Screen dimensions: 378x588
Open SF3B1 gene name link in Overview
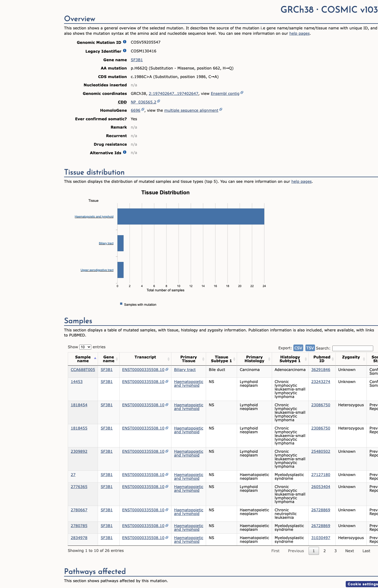coord(137,60)
